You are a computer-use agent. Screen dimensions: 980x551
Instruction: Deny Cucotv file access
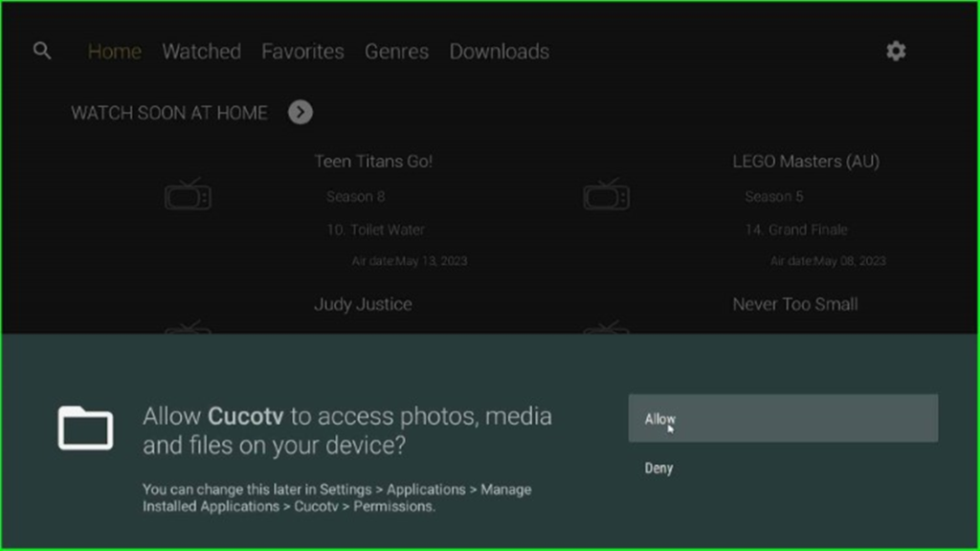click(x=658, y=468)
